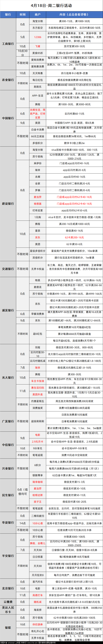Viewport: 103px width, 644px height.
Task: Select the '超级刷刷刷' cell
Action: (x=38, y=421)
